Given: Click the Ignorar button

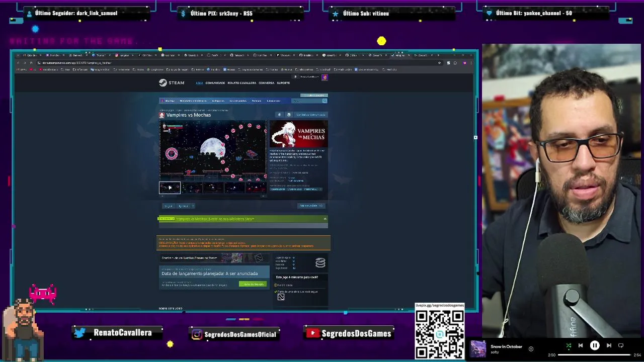Looking at the screenshot, I should [183, 206].
